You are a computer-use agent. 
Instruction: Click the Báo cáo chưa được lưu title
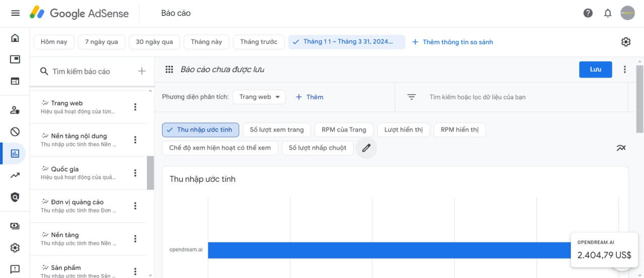tap(222, 69)
